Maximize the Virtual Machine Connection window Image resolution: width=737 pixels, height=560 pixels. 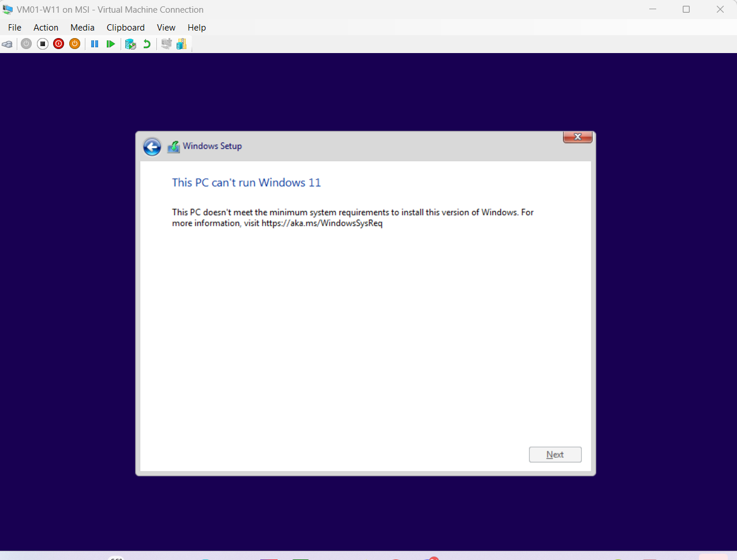point(686,9)
